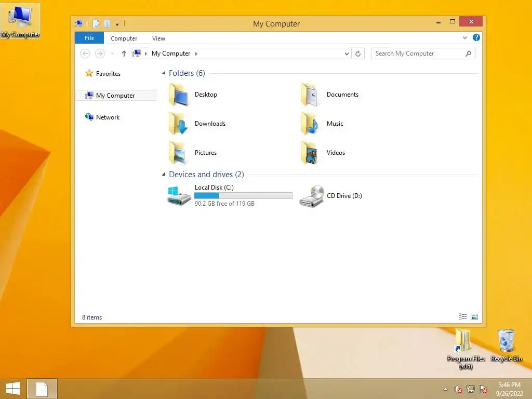Open the Music folder icon

click(309, 124)
